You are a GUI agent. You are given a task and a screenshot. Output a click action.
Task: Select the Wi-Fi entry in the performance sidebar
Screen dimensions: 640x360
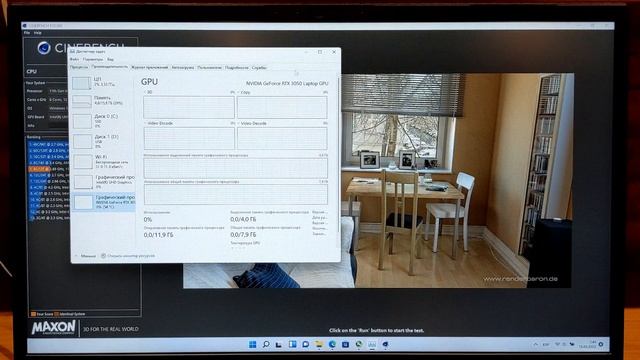(103, 162)
